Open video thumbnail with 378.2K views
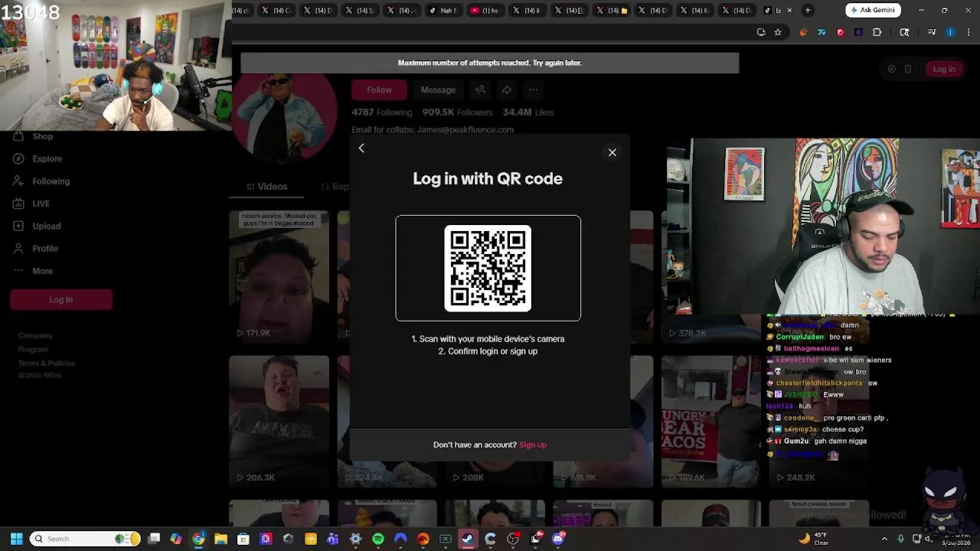 (x=710, y=275)
